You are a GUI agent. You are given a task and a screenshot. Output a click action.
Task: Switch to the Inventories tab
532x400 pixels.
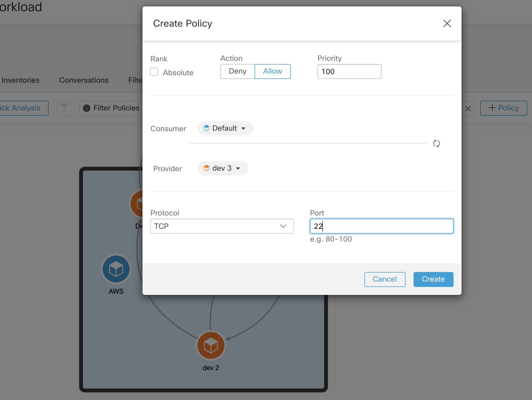point(20,79)
